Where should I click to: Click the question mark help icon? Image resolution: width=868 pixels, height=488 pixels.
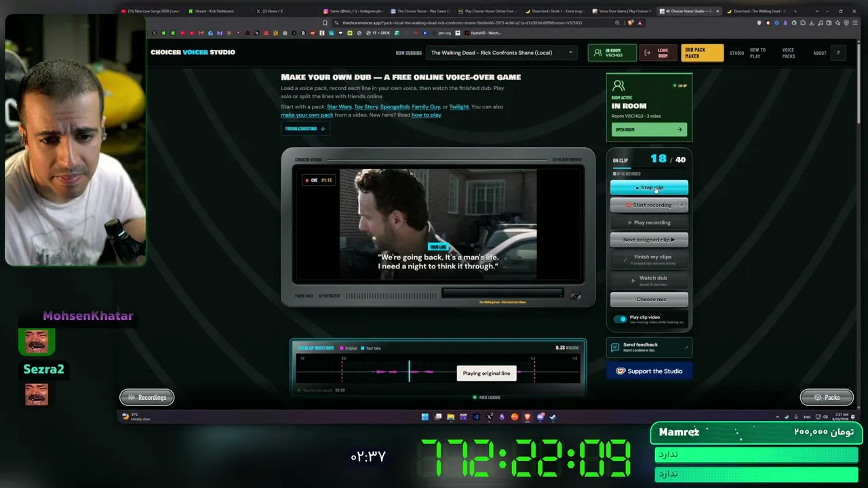click(x=838, y=53)
